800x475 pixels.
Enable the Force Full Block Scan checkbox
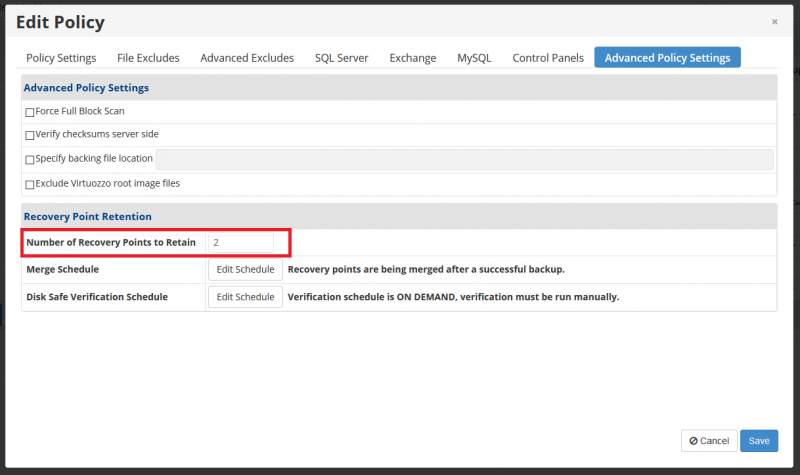[x=30, y=112]
